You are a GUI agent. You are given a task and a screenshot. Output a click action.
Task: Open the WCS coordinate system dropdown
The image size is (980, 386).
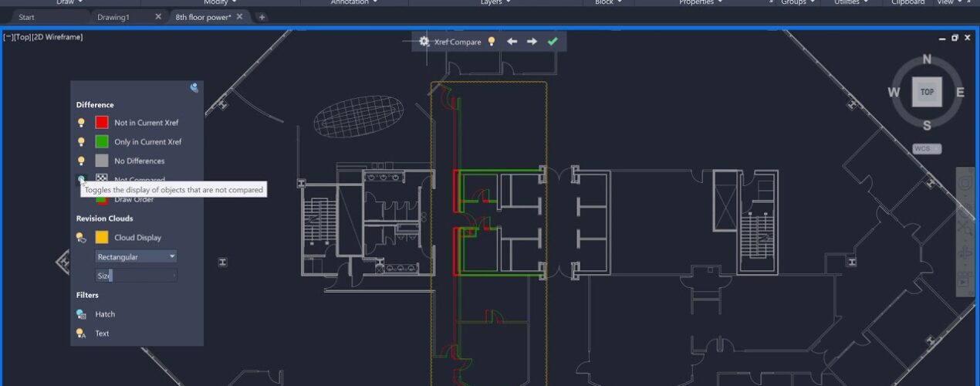(927, 149)
